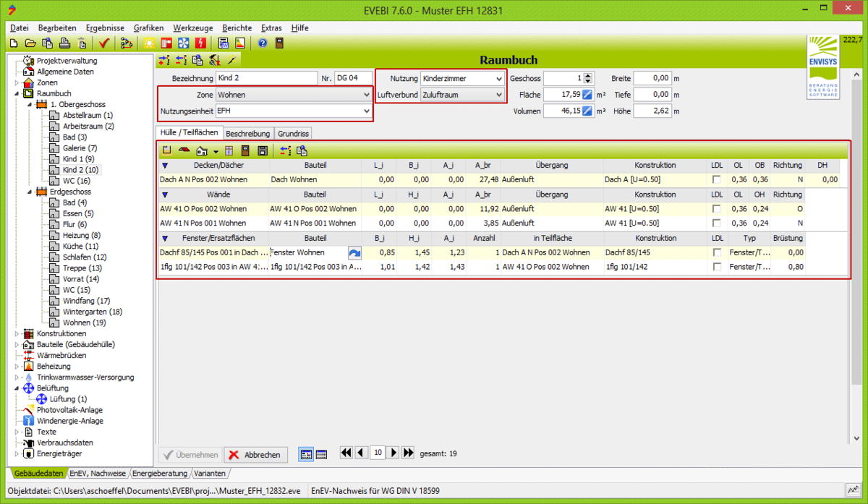Click the measure icon beside Fläche value
The width and height of the screenshot is (868, 504).
[588, 95]
